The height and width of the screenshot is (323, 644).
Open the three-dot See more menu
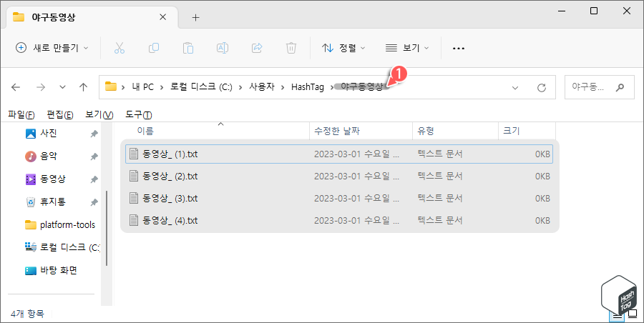[459, 49]
